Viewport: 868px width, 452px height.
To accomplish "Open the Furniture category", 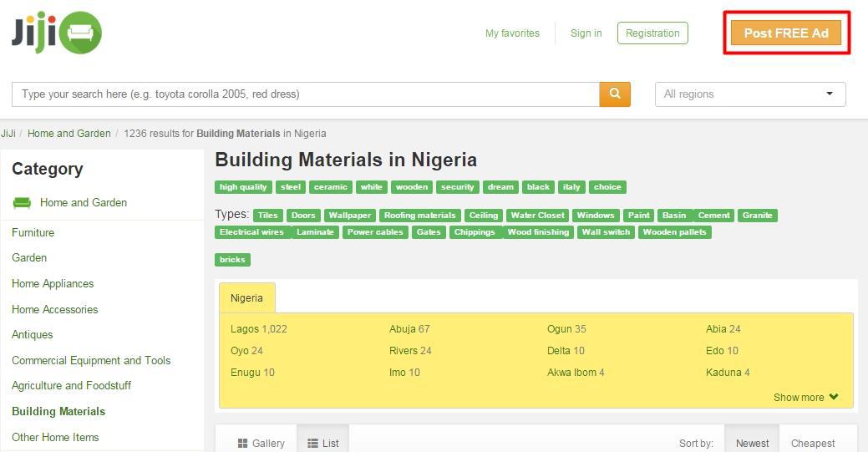I will point(33,233).
